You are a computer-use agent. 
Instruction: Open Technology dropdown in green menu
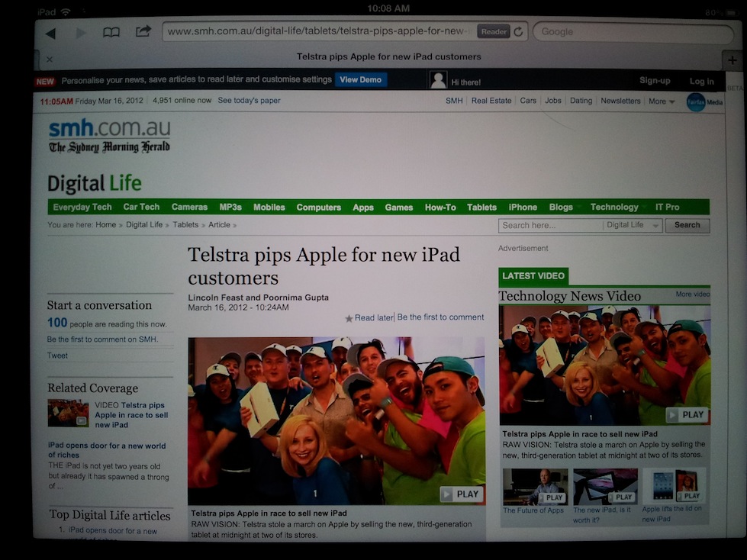(618, 208)
